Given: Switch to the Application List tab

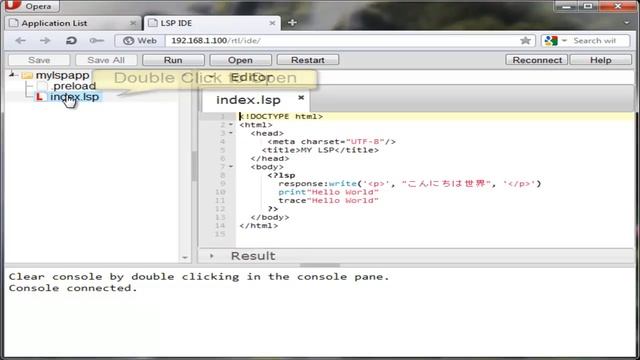Looking at the screenshot, I should [x=74, y=23].
